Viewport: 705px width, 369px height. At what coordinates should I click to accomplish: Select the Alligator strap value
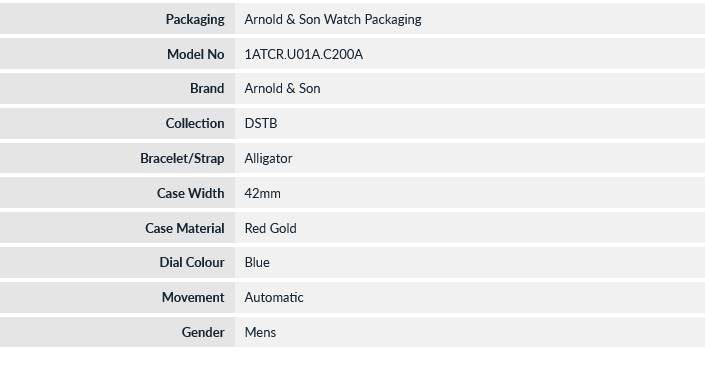pyautogui.click(x=268, y=158)
